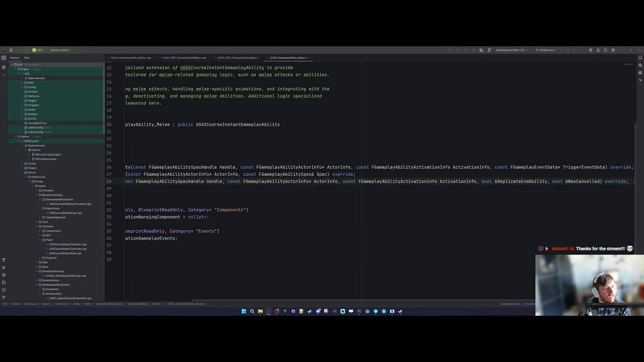This screenshot has height=362, width=644.
Task: Expand the Plugins folder under UE5
Action: [x=23, y=101]
